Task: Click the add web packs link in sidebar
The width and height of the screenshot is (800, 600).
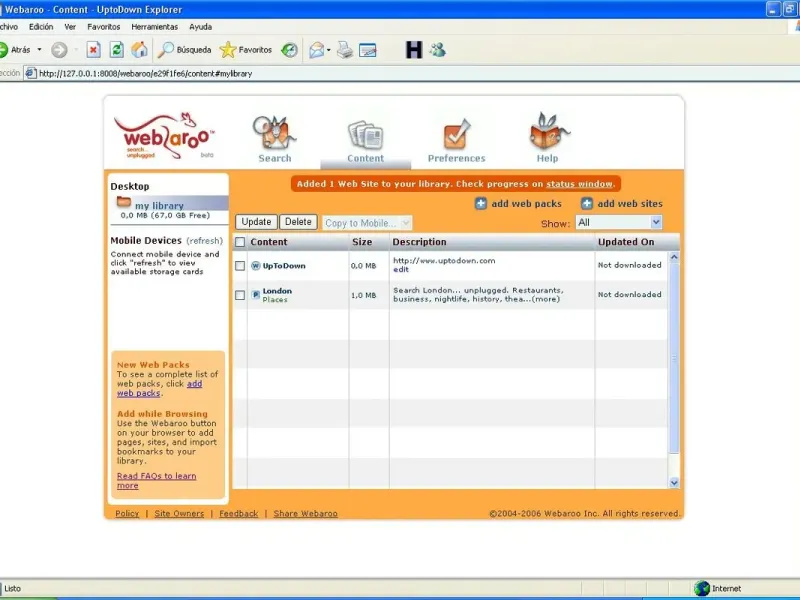Action: tap(159, 388)
